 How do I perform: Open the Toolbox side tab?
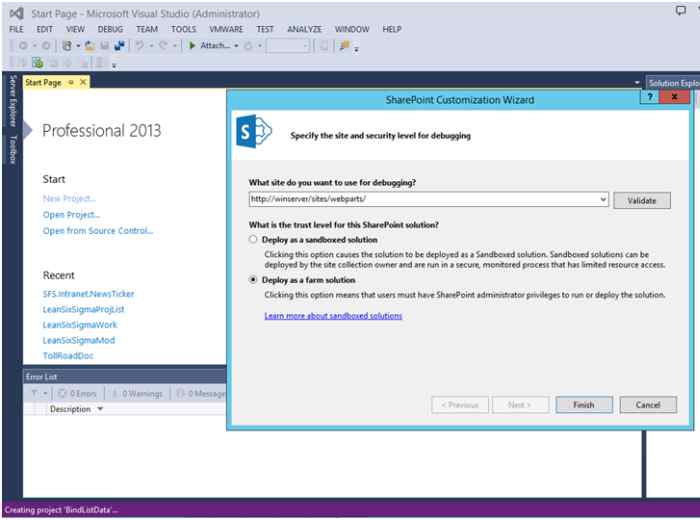click(12, 150)
